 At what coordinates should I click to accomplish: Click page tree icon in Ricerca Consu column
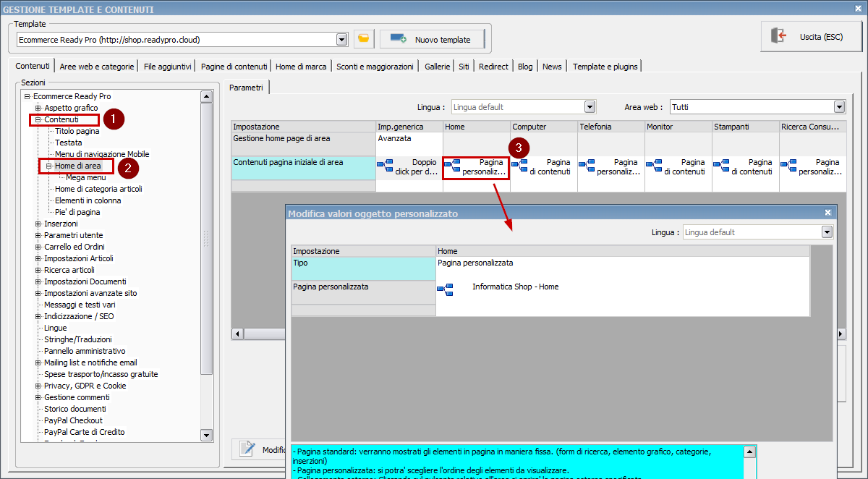[788, 167]
